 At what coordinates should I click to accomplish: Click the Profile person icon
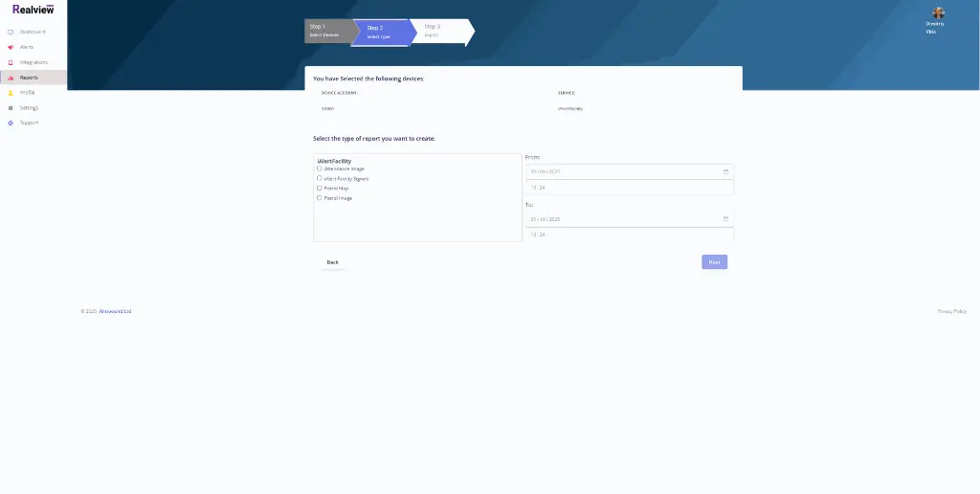(x=11, y=93)
